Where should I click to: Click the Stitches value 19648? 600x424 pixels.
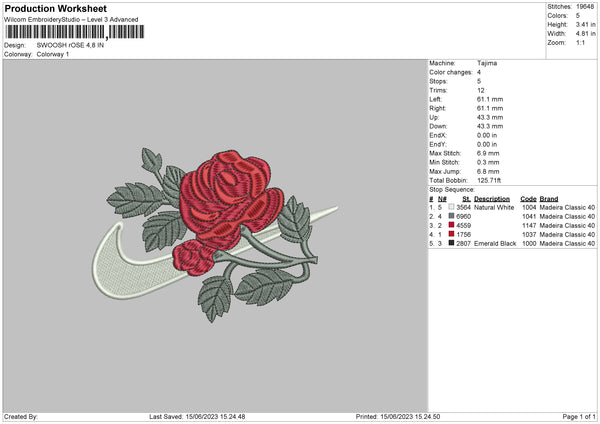(x=585, y=7)
